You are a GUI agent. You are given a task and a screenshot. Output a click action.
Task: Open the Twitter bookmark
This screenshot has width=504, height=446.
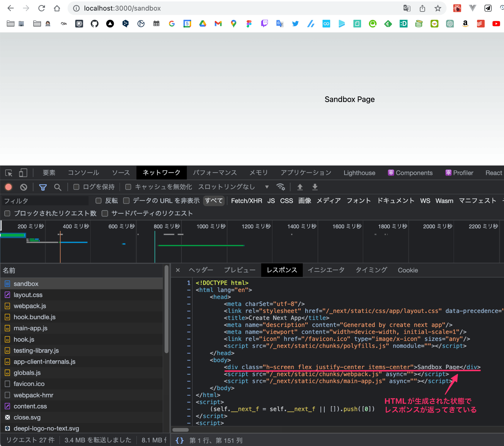296,24
